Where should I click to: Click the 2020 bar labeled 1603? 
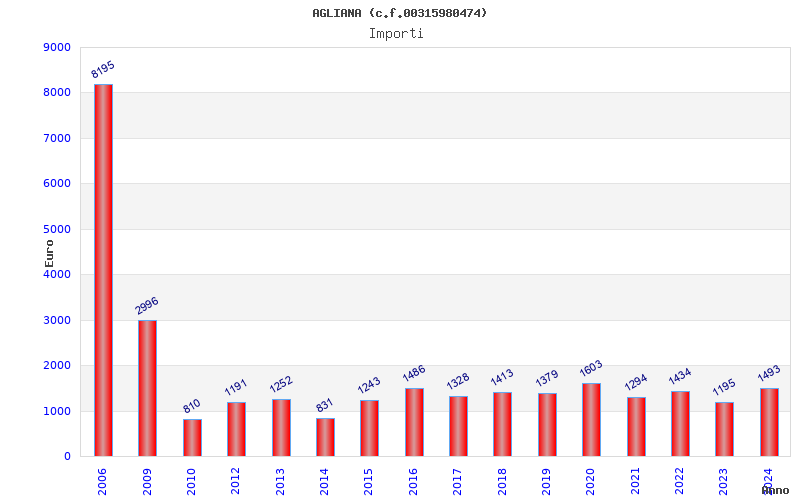coord(591,420)
